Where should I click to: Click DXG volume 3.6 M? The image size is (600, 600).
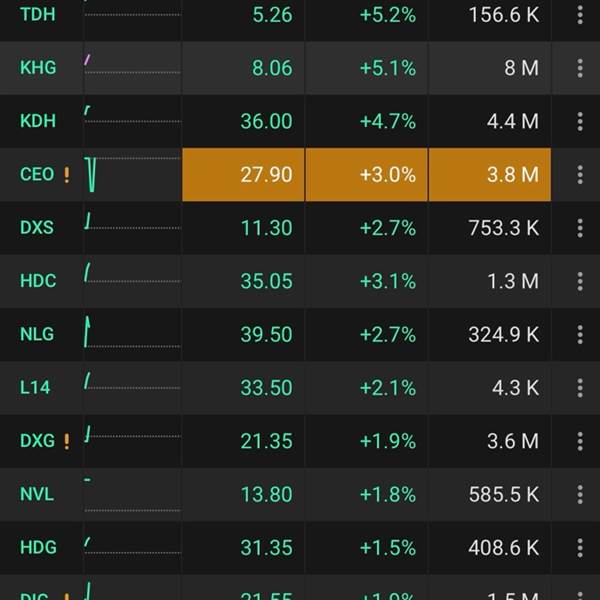(504, 441)
